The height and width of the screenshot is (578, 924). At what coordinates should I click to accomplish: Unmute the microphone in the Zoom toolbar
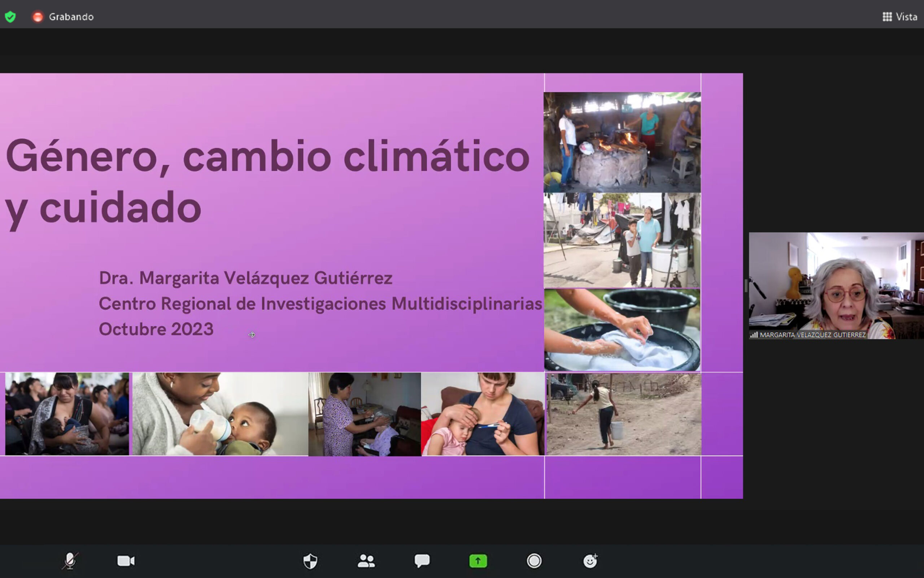[x=70, y=561]
